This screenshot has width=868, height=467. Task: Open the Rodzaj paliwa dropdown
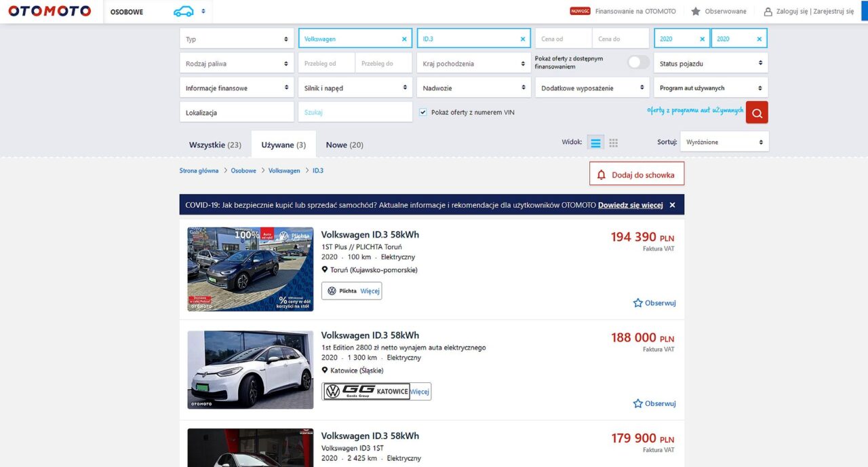click(237, 64)
